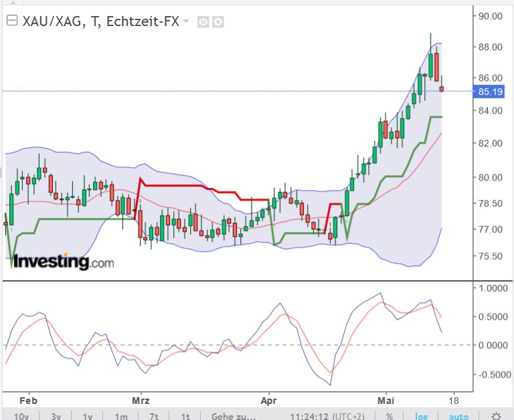The image size is (514, 420).
Task: Click the XAU/XAG, T, Echtzeit-FX title
Action: (100, 21)
